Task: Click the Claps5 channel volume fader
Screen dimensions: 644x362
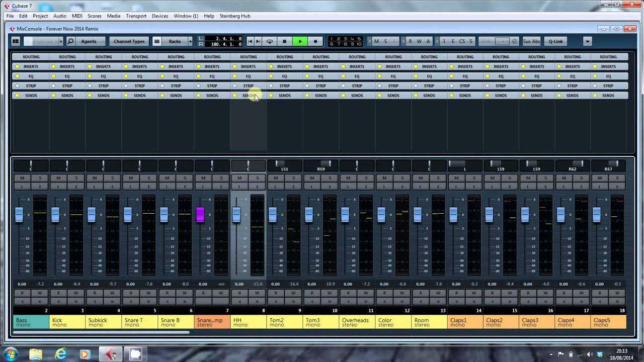Action: click(596, 215)
